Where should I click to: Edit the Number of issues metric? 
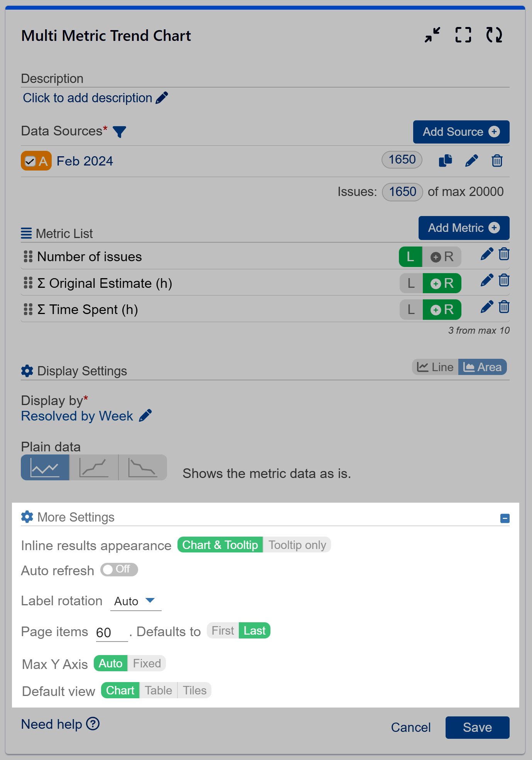coord(486,254)
